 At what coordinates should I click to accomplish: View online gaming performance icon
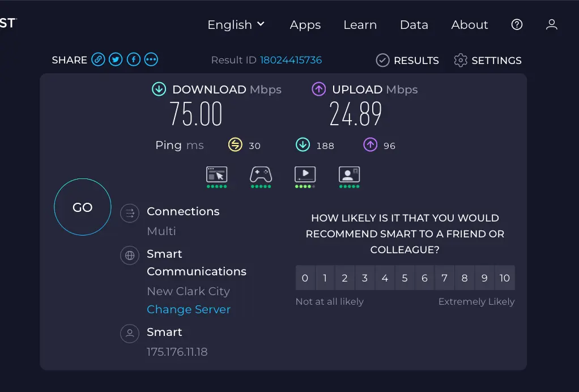pos(261,177)
